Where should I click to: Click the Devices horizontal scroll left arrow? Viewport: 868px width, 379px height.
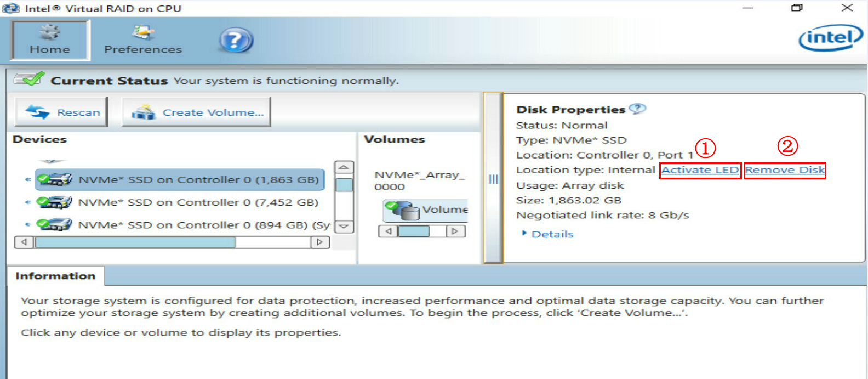click(x=24, y=242)
